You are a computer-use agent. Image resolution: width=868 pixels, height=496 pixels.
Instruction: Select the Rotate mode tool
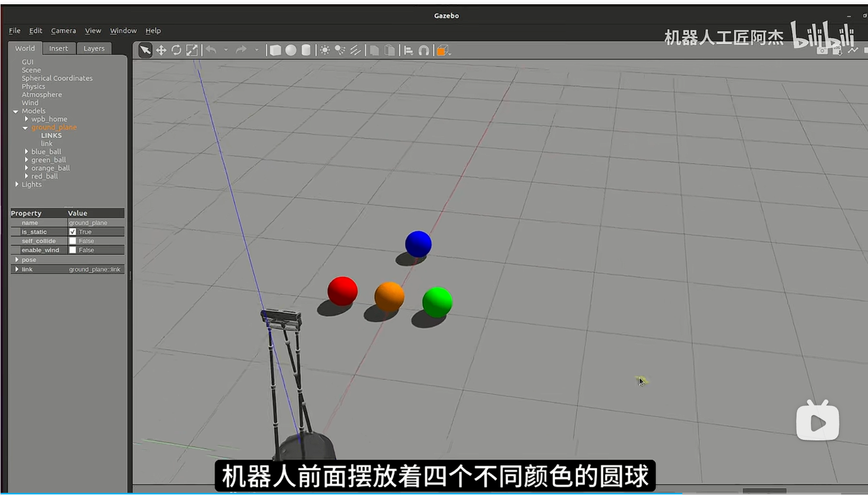(x=177, y=50)
